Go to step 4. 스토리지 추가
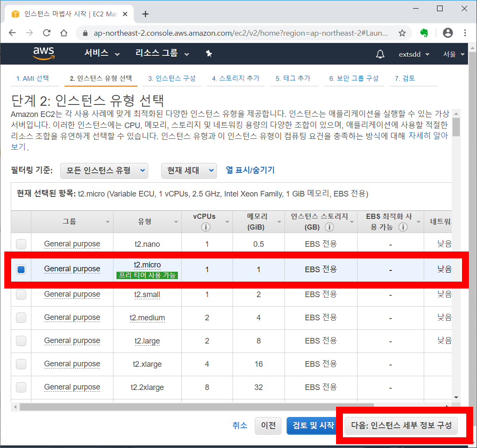The width and height of the screenshot is (477, 448). (x=236, y=79)
